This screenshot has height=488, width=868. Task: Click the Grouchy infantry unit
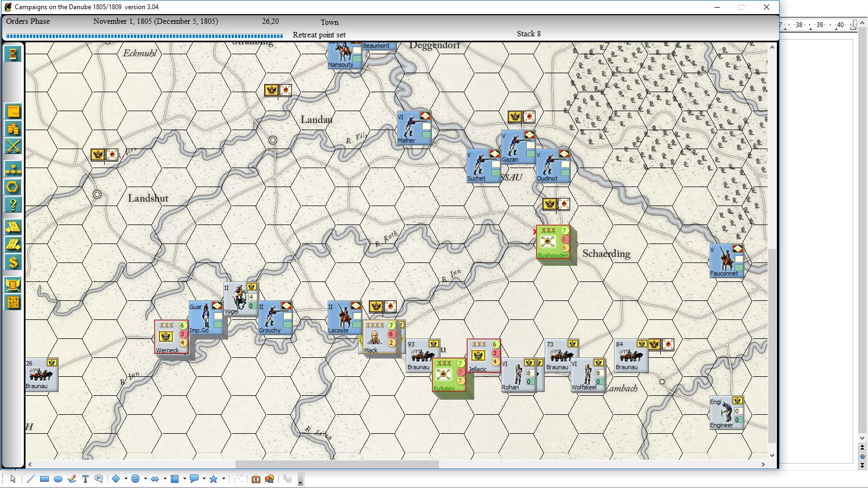[276, 318]
